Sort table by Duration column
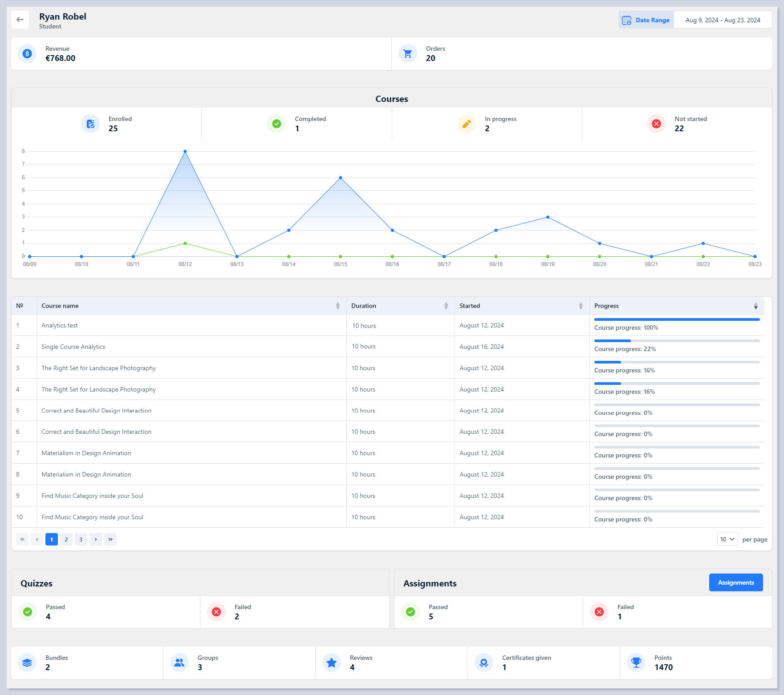Viewport: 784px width, 695px height. [x=446, y=306]
